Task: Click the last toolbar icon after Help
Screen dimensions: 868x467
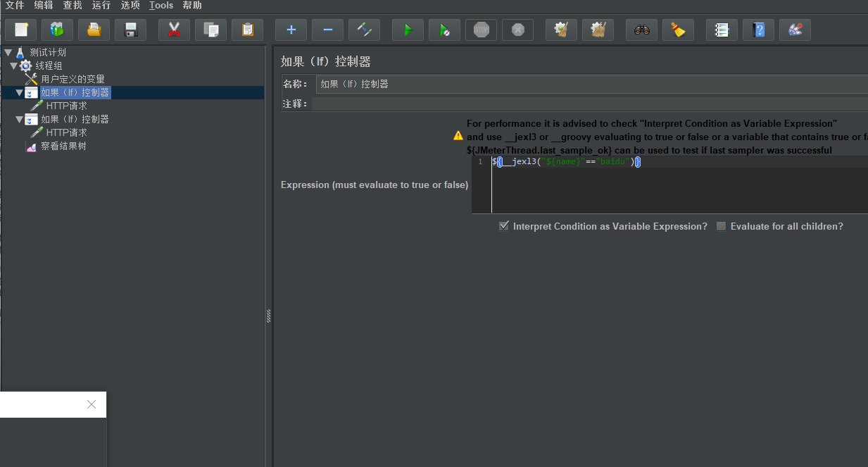Action: coord(795,30)
